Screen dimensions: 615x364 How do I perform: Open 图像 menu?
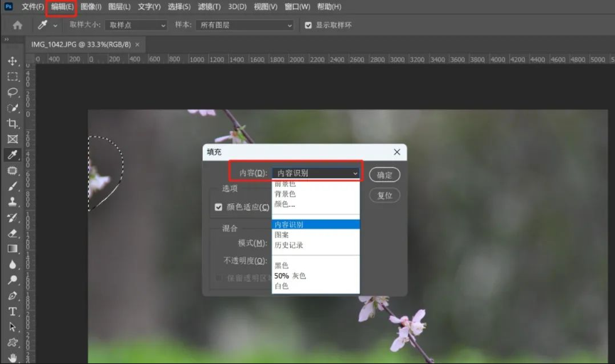click(x=91, y=6)
